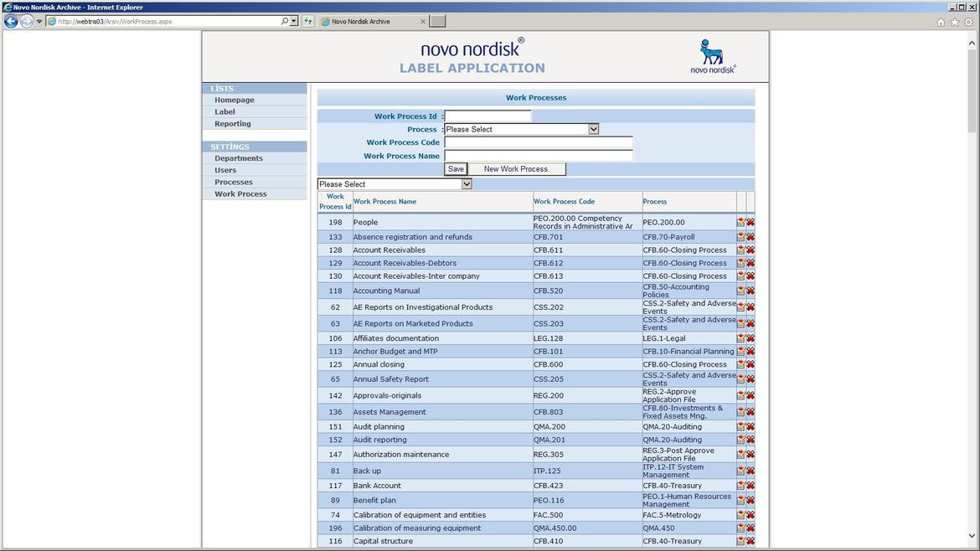Click the Work Process Name input field
Screen dimensions: 980x551
point(538,157)
